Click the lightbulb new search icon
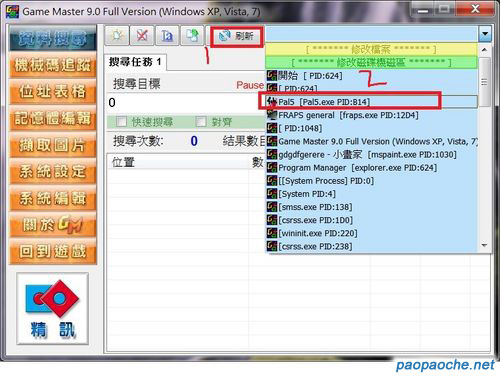 pos(117,35)
